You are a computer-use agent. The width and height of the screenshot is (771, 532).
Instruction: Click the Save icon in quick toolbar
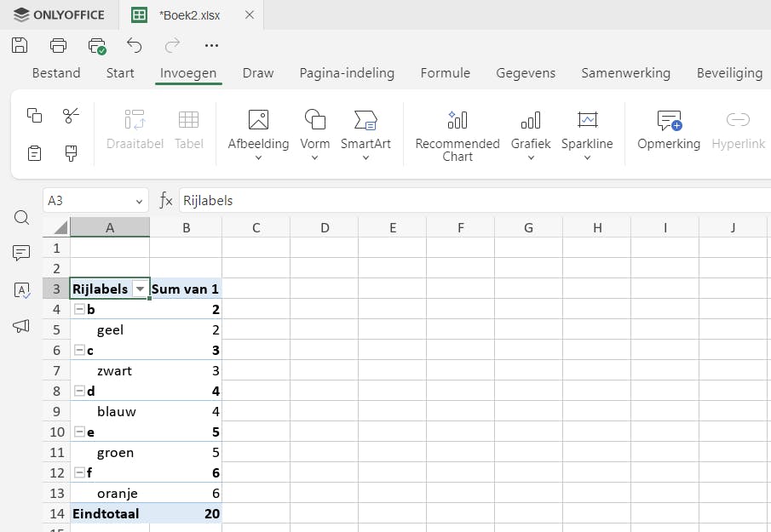[x=20, y=45]
